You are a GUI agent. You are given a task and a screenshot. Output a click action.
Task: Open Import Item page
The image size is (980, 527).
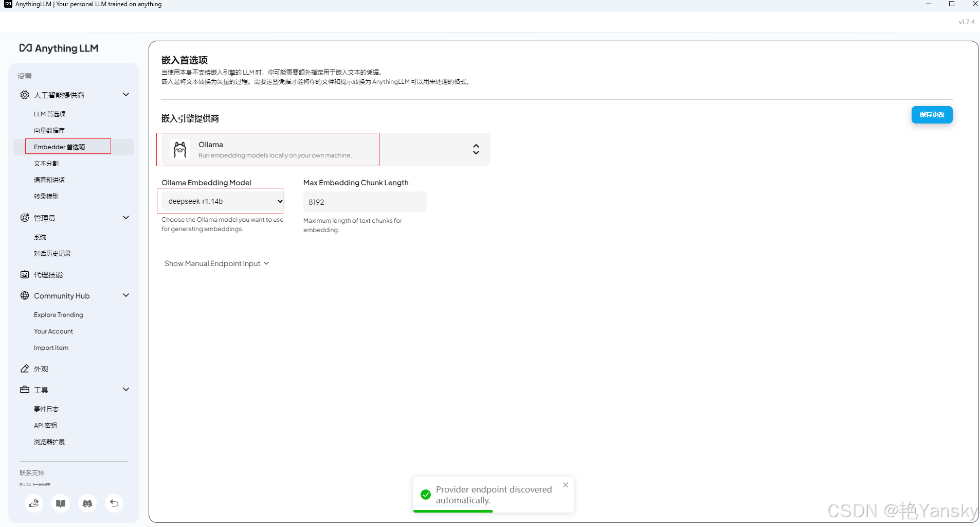tap(51, 347)
